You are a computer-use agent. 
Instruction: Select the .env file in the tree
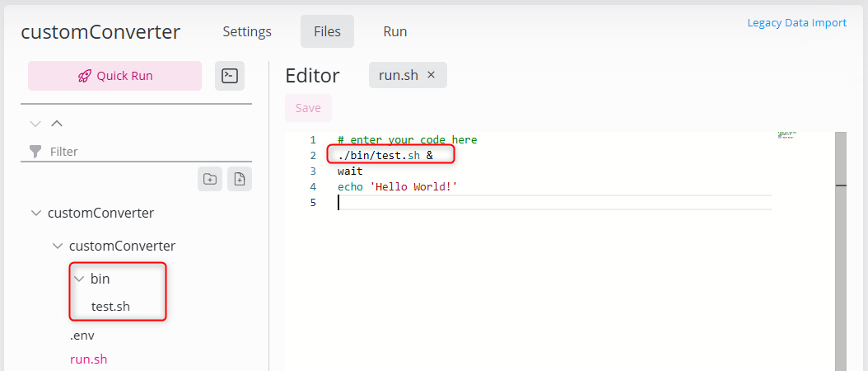(82, 336)
